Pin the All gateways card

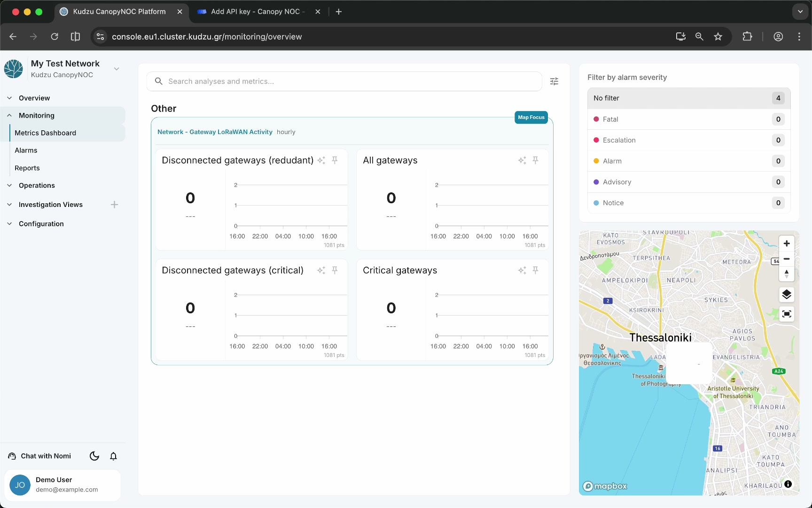pos(535,160)
